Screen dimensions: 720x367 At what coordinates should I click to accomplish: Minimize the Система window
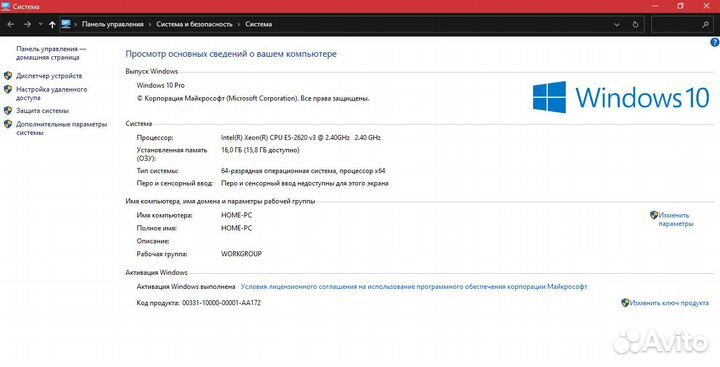click(656, 6)
